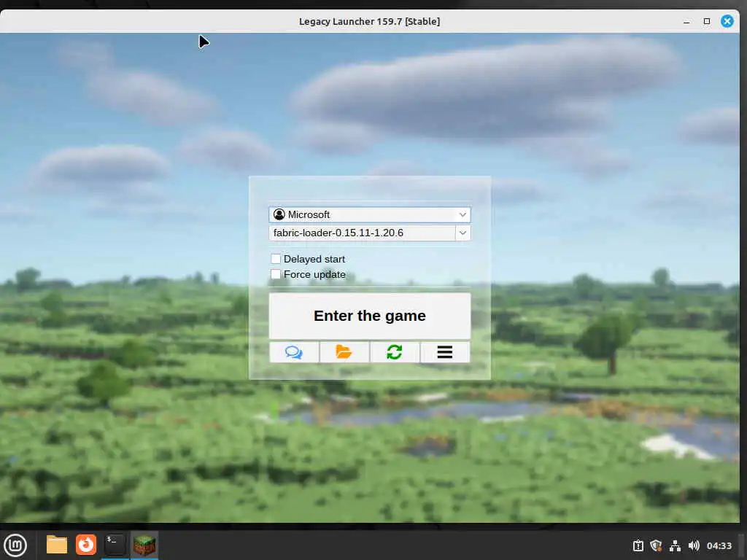Click the Enter the game button
This screenshot has height=560, width=747.
370,316
